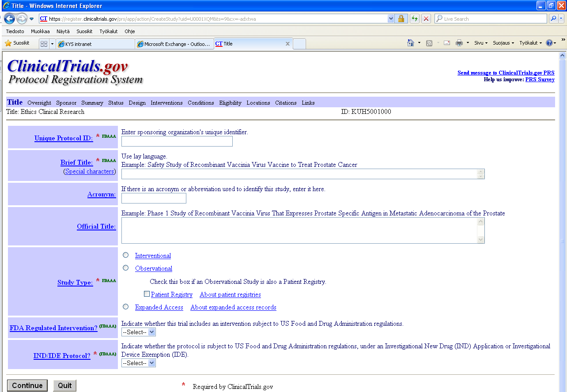
Task: Open the Tiedosto menu
Action: click(15, 31)
